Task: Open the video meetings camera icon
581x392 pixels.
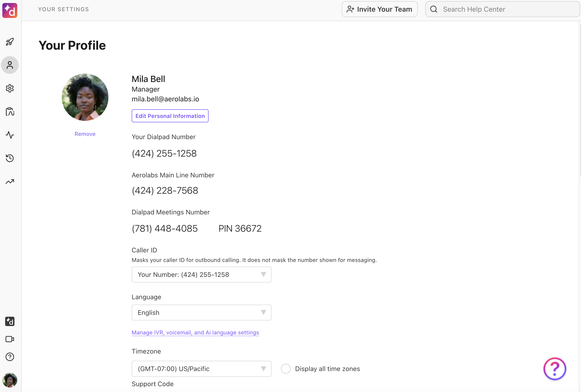Action: pos(10,339)
